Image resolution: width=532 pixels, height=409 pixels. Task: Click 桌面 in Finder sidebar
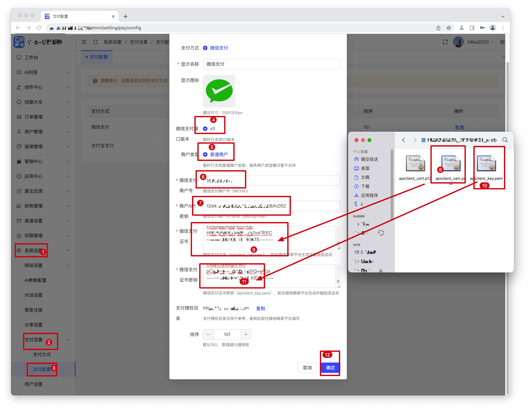(x=365, y=168)
